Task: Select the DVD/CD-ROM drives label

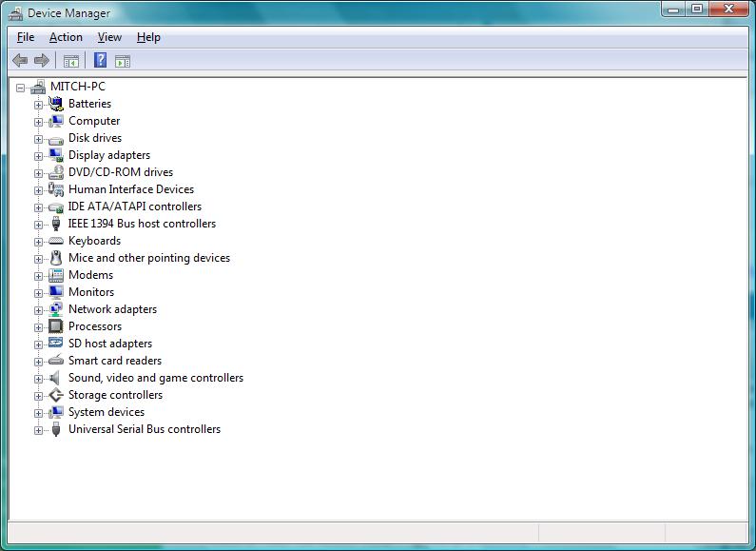Action: coord(121,171)
